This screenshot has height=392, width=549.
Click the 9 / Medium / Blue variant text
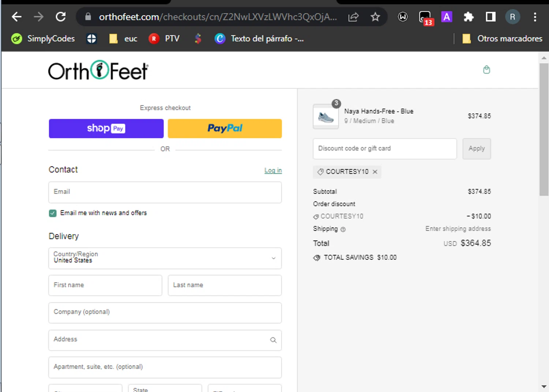click(369, 121)
